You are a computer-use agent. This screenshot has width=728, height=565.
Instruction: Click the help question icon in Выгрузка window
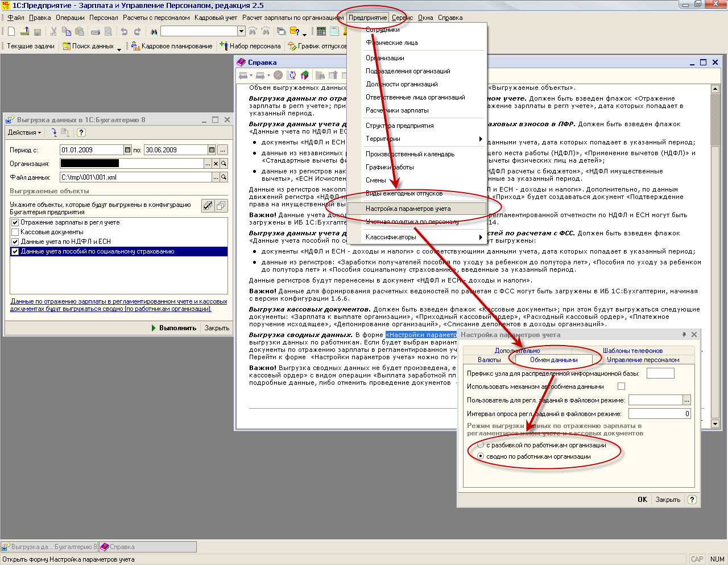coord(81,132)
